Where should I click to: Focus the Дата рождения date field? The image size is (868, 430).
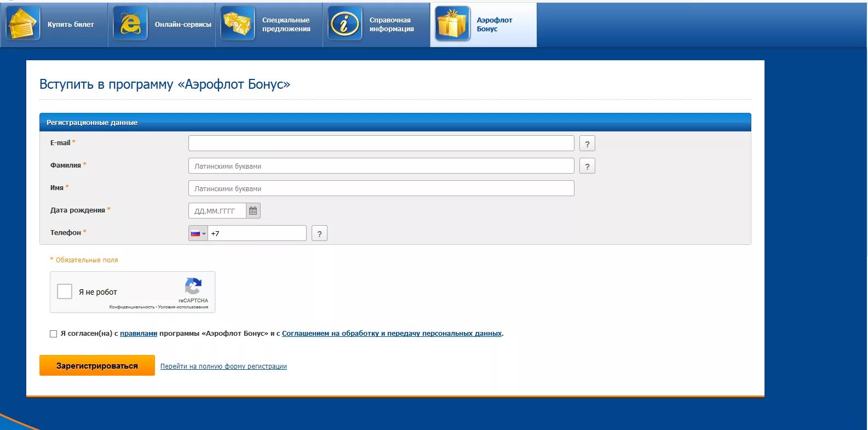217,211
